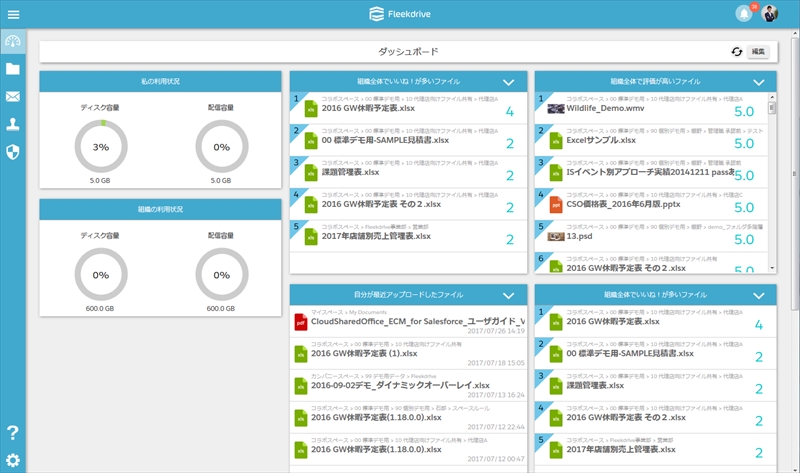This screenshot has height=473, width=800.
Task: Expand the 組織全体で評価が高いファイル panel dropdown
Action: click(759, 82)
